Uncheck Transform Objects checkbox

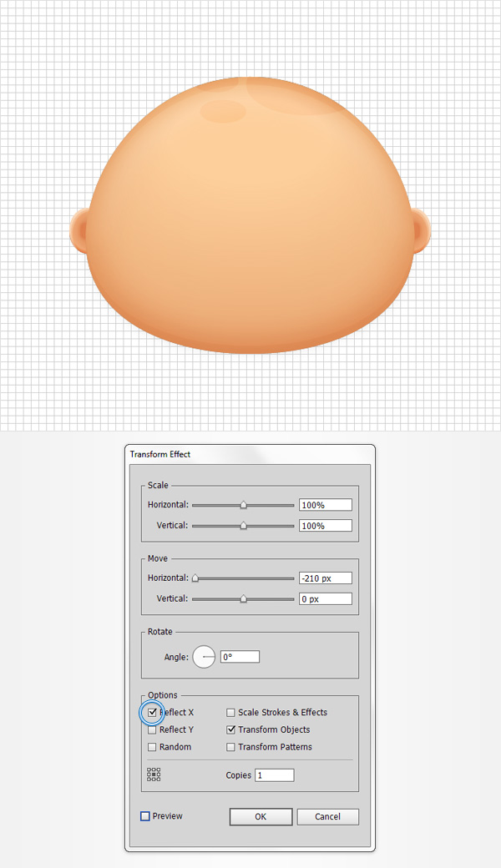(230, 730)
